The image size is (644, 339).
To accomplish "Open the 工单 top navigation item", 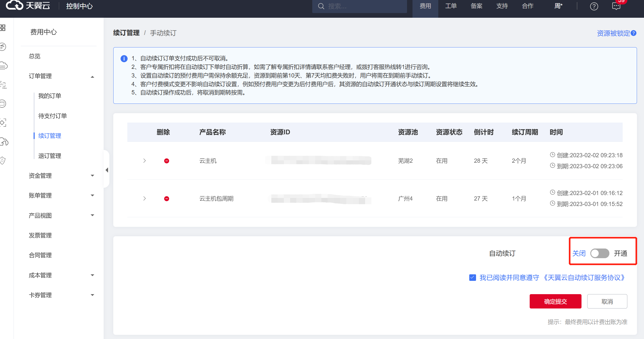I will pyautogui.click(x=451, y=6).
